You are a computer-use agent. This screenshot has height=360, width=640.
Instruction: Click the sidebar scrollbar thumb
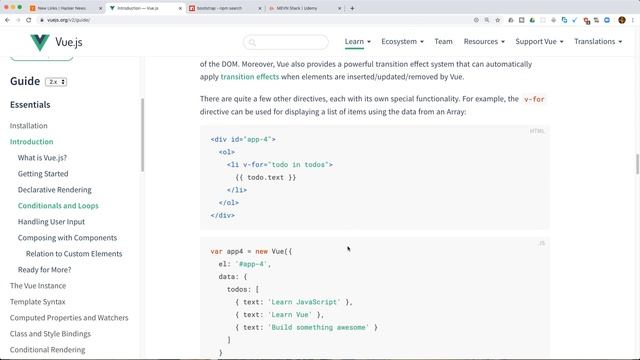coord(142,135)
